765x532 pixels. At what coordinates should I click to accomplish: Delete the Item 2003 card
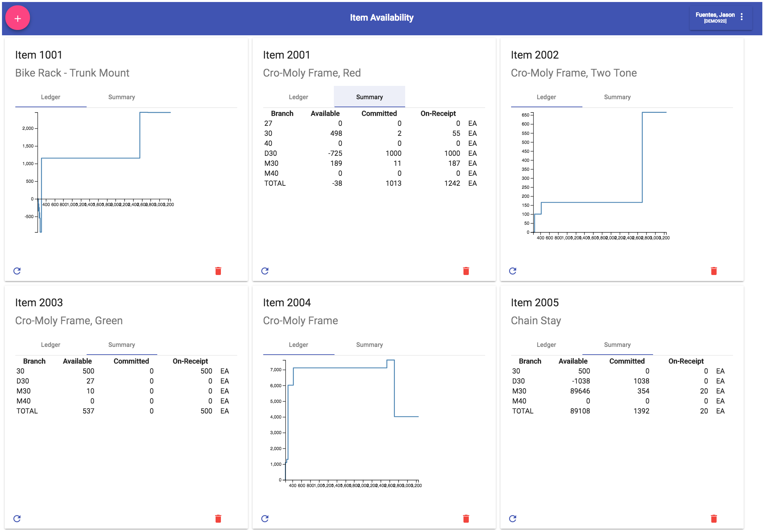pos(218,519)
